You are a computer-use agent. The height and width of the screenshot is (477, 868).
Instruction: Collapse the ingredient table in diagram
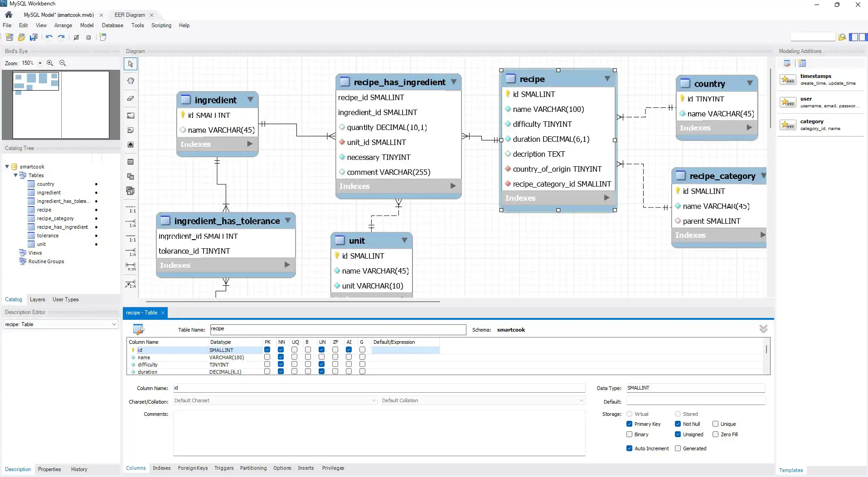tap(250, 100)
